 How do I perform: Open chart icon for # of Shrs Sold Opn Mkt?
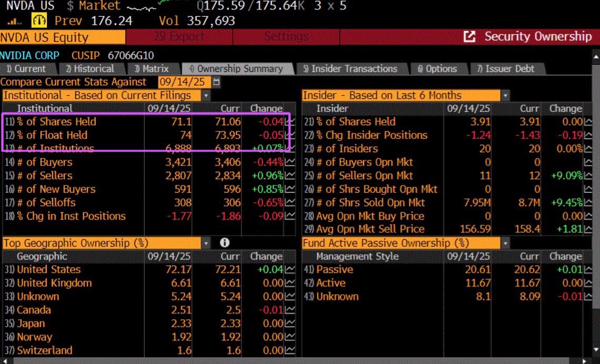pyautogui.click(x=588, y=203)
